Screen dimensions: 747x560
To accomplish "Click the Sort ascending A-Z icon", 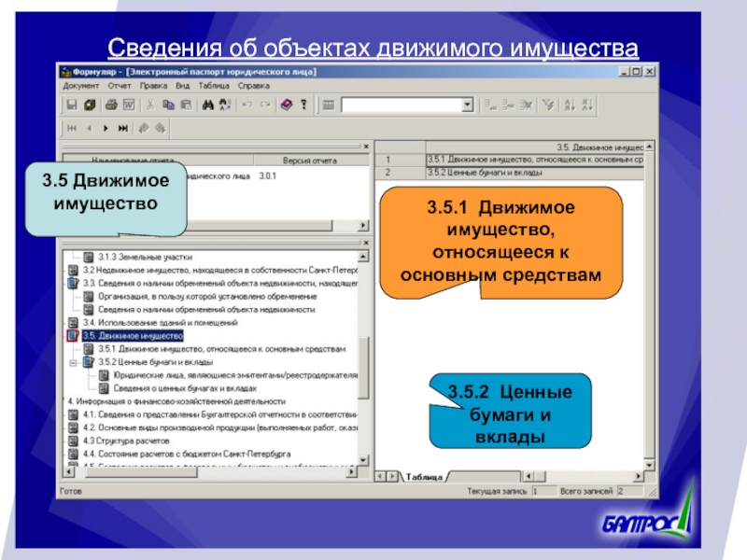I will coord(568,105).
